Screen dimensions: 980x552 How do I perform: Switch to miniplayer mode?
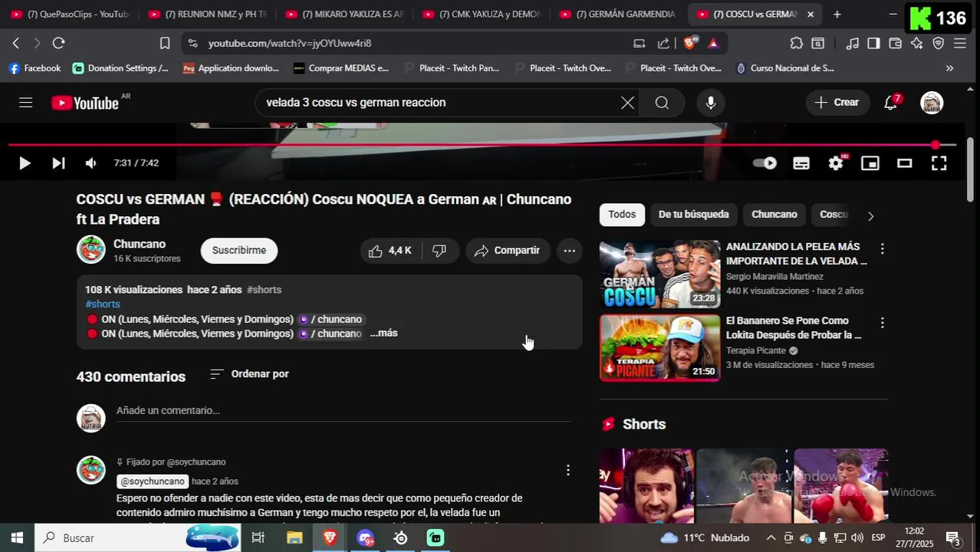(870, 163)
